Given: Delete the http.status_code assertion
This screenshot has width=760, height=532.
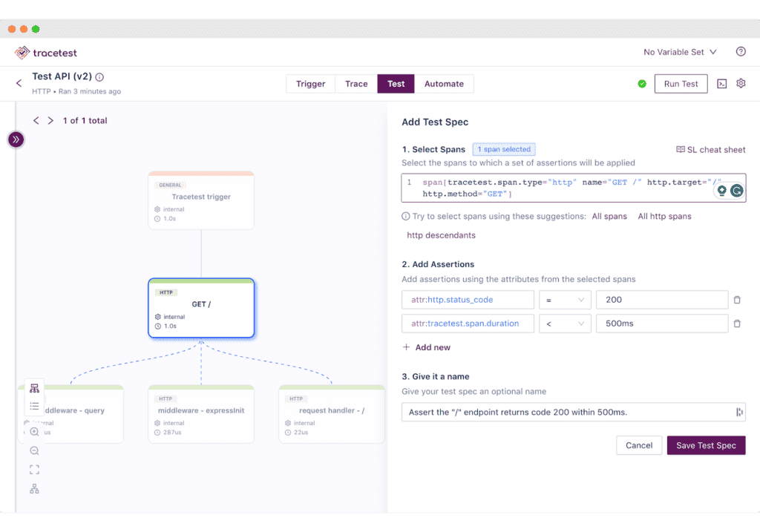Looking at the screenshot, I should pos(737,300).
